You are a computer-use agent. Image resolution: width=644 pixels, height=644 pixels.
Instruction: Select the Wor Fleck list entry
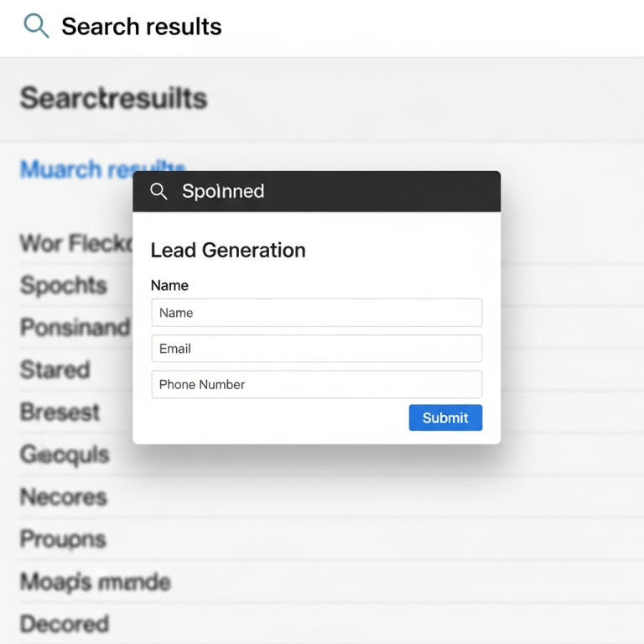[75, 244]
